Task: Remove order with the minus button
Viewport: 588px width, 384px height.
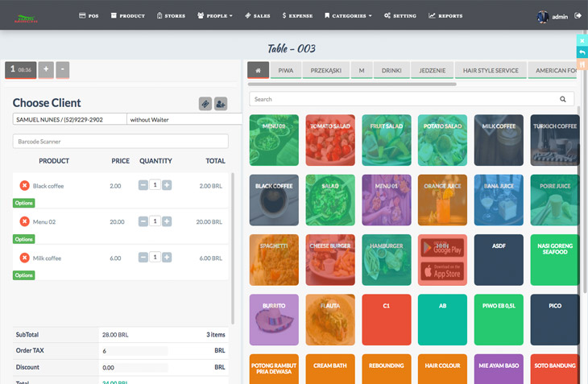Action: tap(63, 70)
